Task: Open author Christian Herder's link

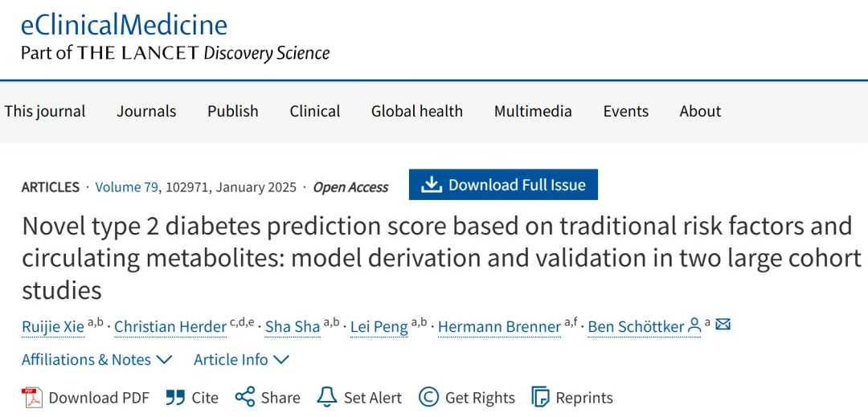Action: [x=170, y=327]
